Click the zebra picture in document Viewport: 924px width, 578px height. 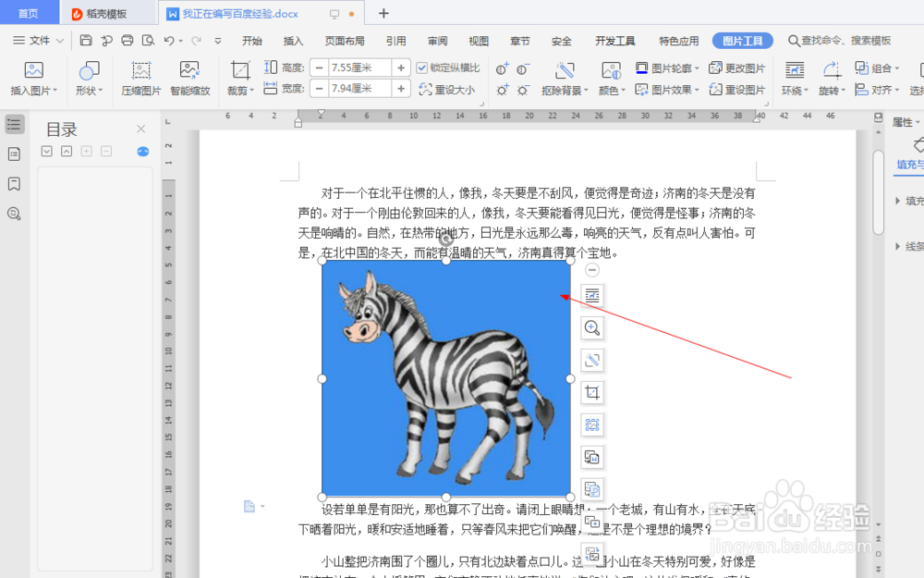click(446, 378)
